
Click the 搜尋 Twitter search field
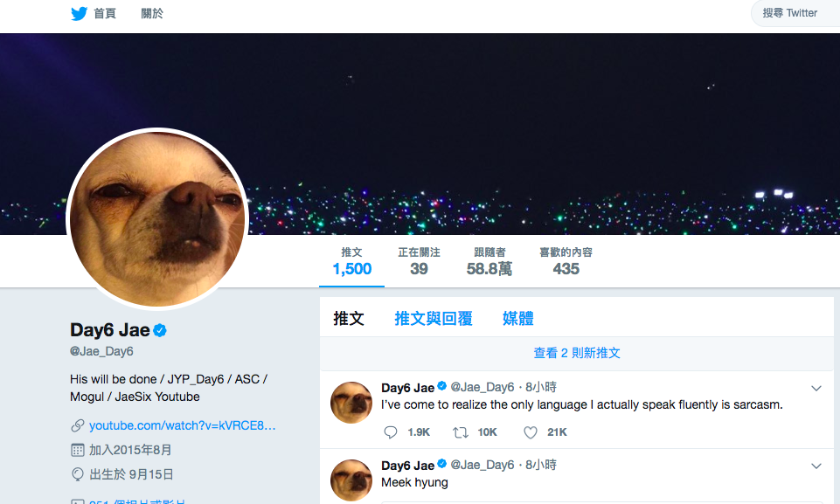tap(795, 13)
